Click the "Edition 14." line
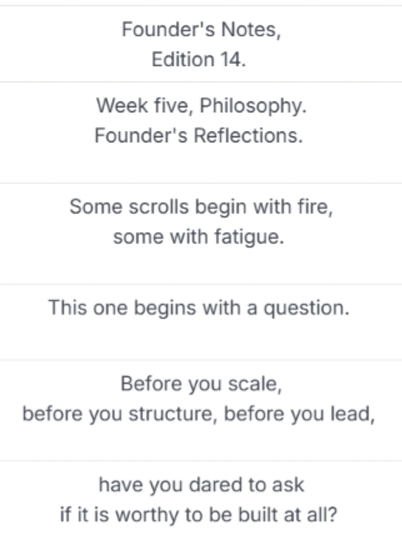 pyautogui.click(x=199, y=59)
